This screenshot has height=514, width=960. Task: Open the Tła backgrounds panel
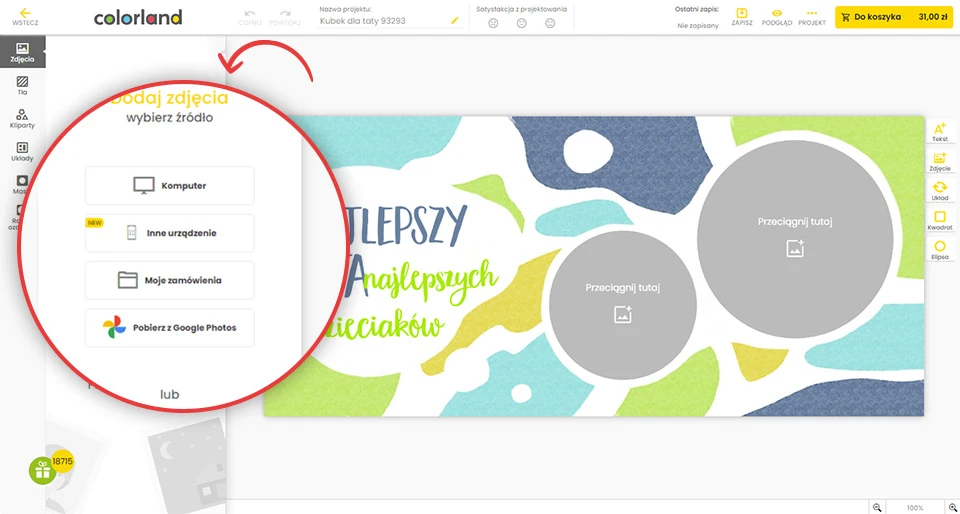22,85
